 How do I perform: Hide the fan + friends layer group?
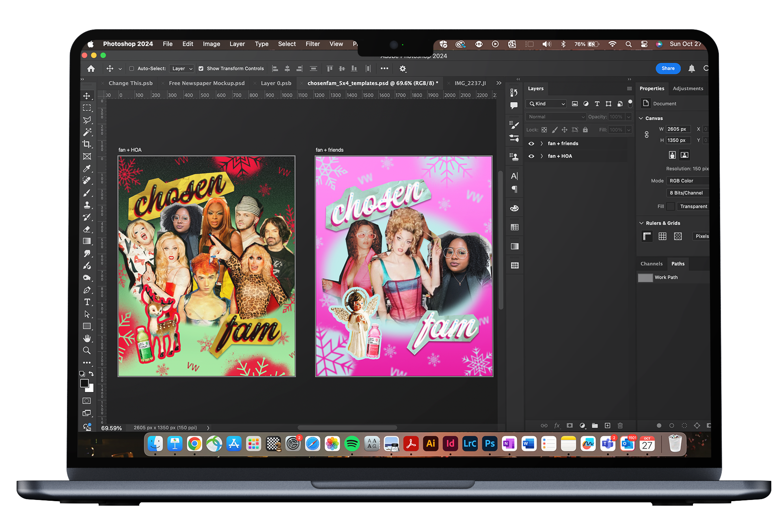click(x=531, y=144)
